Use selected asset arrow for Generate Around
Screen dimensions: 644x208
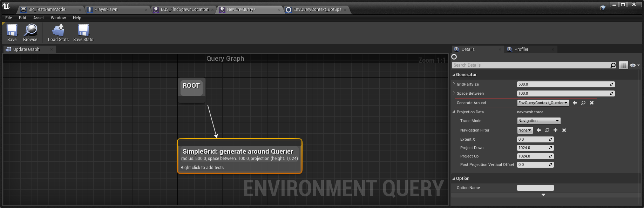(x=575, y=103)
